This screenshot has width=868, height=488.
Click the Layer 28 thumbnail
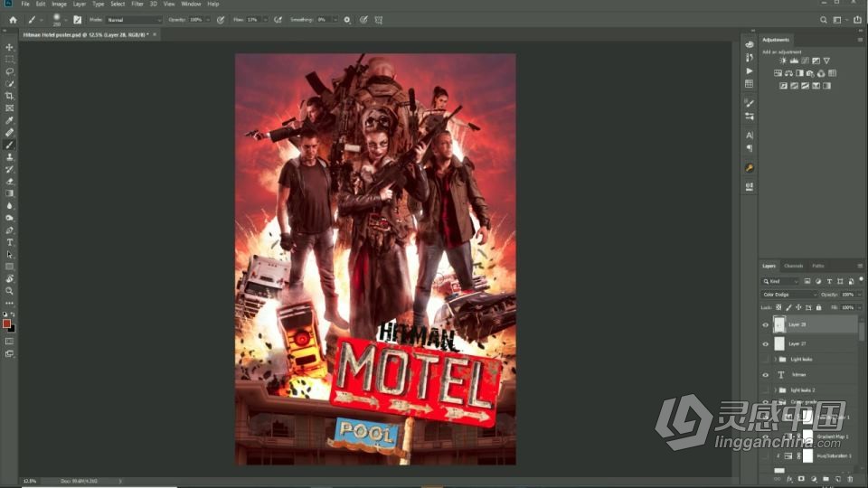point(779,324)
